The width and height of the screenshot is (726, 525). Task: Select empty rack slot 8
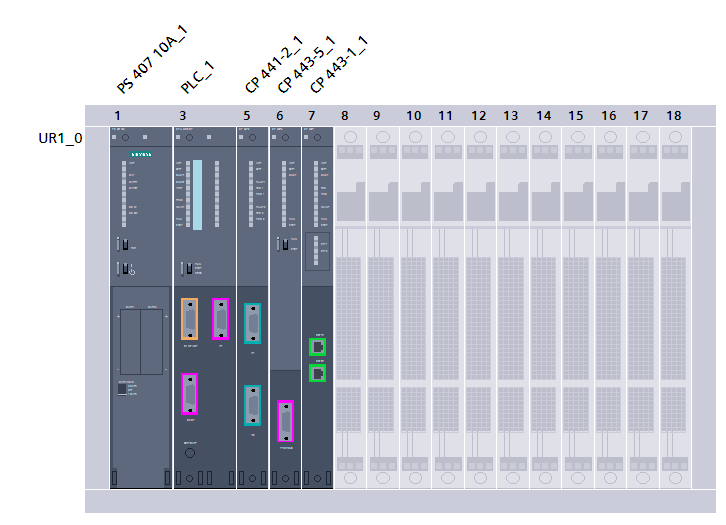pyautogui.click(x=350, y=308)
